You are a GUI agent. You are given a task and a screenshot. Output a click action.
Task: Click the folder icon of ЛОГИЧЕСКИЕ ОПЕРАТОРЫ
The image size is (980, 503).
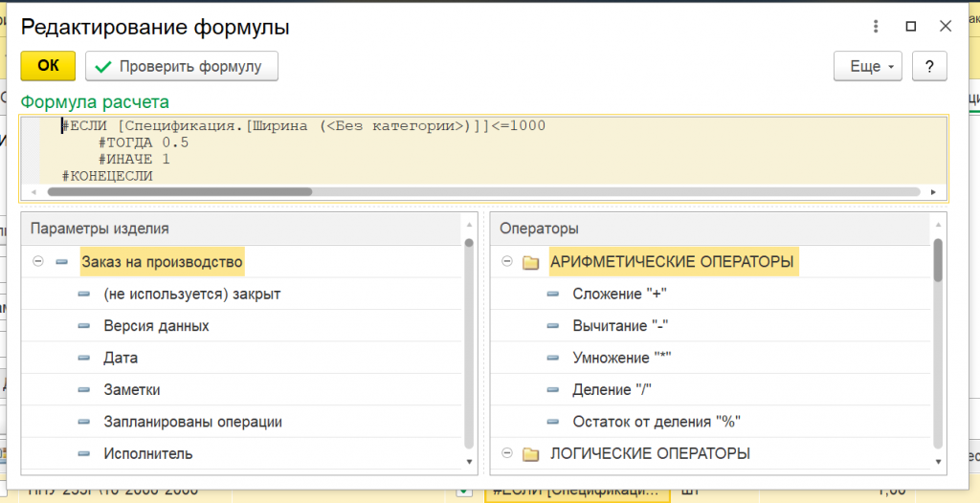click(530, 454)
